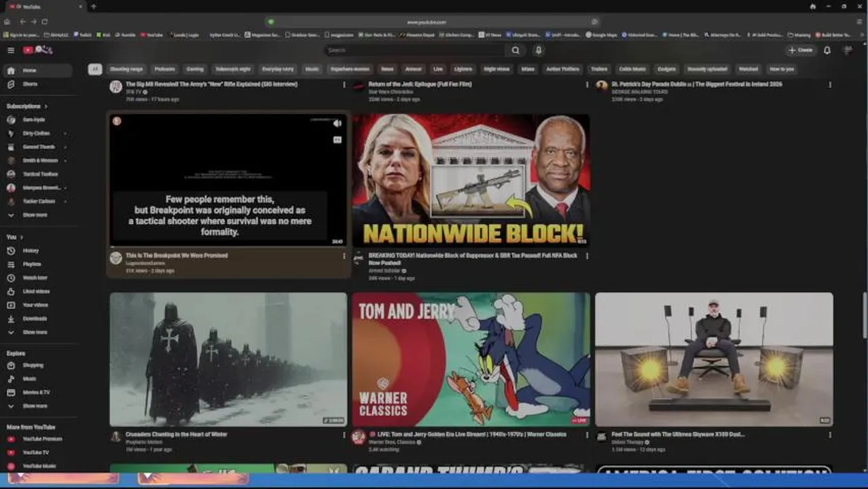Select the Watched filter chip
868x489 pixels.
pyautogui.click(x=748, y=69)
